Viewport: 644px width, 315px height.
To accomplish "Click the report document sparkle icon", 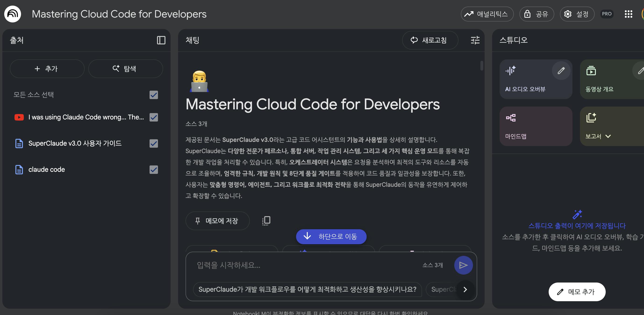I will [591, 118].
